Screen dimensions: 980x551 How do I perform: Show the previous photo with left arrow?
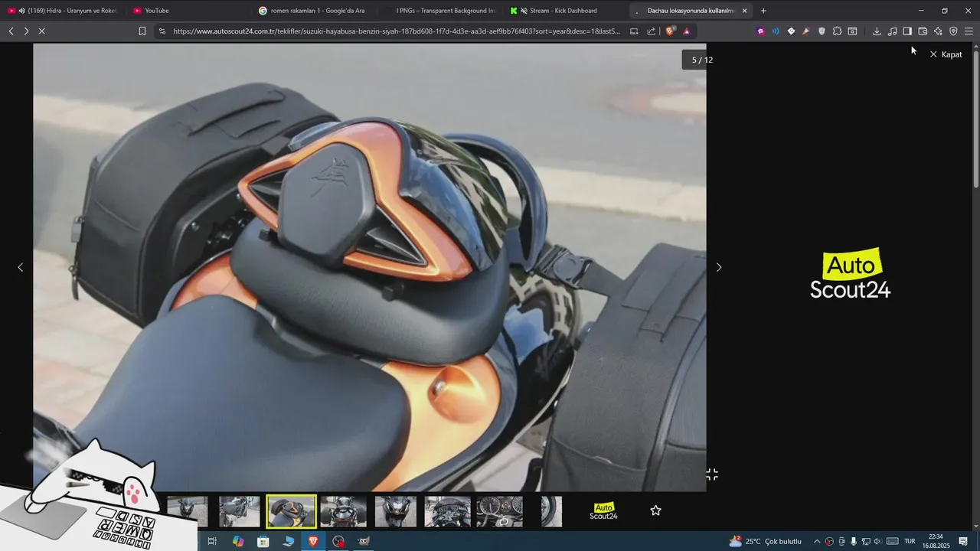click(x=21, y=267)
